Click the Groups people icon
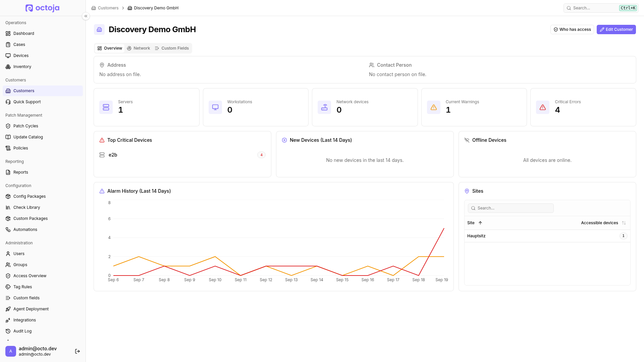This screenshot has width=644, height=362. tap(8, 265)
